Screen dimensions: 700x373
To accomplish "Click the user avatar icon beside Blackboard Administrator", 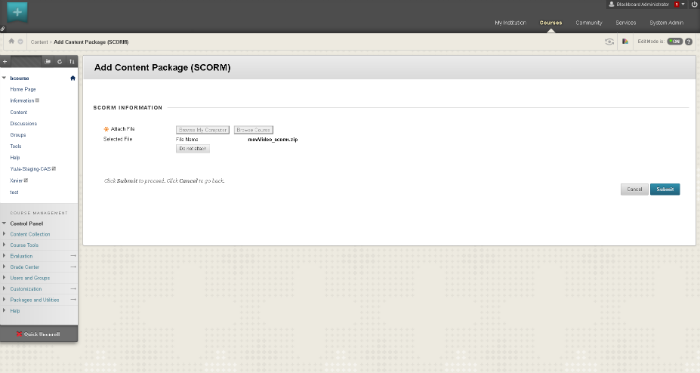I will [x=612, y=4].
